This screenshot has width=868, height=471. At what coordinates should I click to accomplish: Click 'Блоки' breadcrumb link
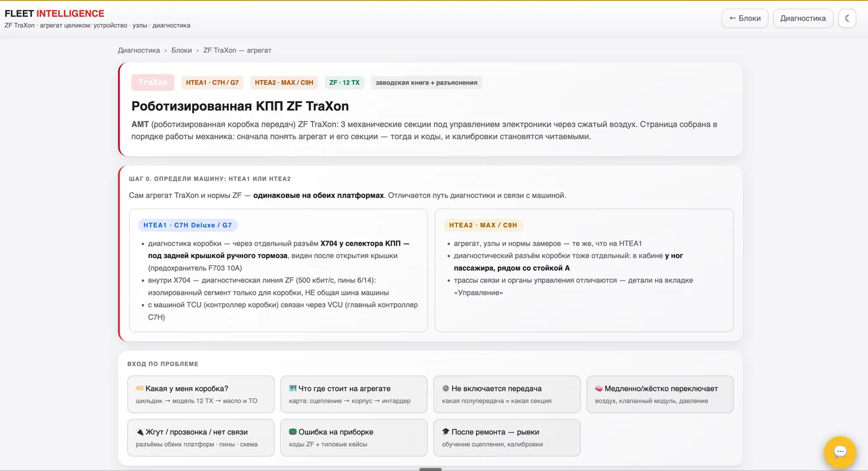[x=182, y=50]
